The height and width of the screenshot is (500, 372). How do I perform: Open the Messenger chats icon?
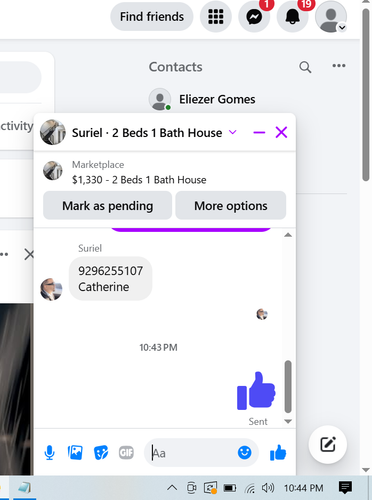(254, 17)
